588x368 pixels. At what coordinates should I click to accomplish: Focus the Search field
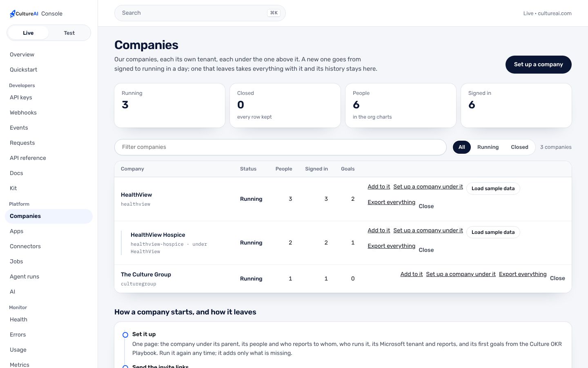click(x=200, y=13)
